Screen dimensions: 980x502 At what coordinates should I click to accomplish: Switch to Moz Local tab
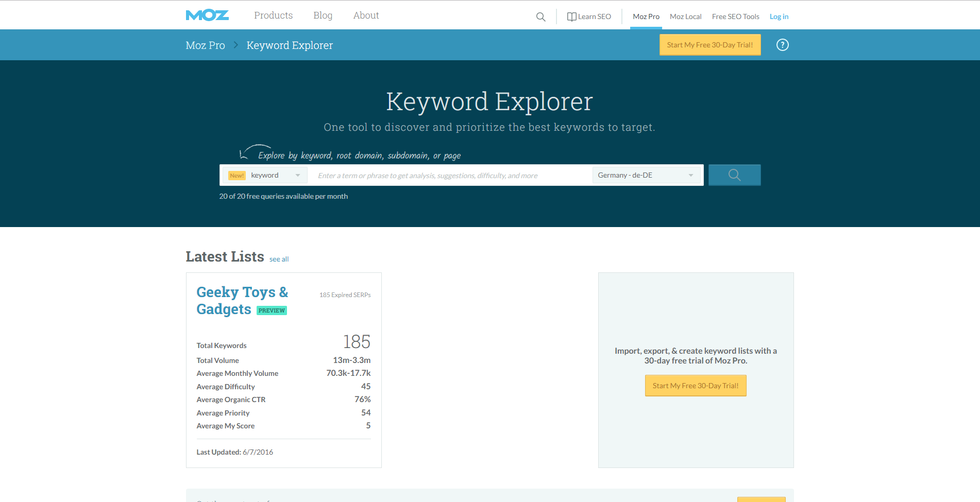685,16
